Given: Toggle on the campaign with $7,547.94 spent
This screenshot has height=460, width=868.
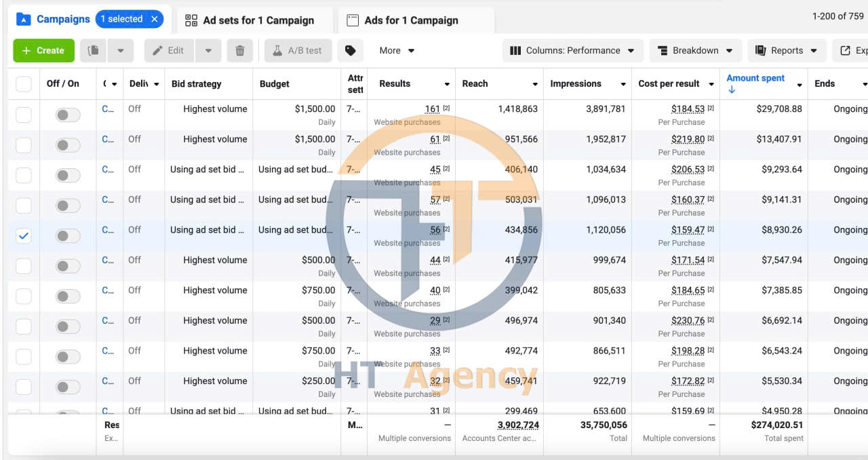Looking at the screenshot, I should pyautogui.click(x=68, y=266).
